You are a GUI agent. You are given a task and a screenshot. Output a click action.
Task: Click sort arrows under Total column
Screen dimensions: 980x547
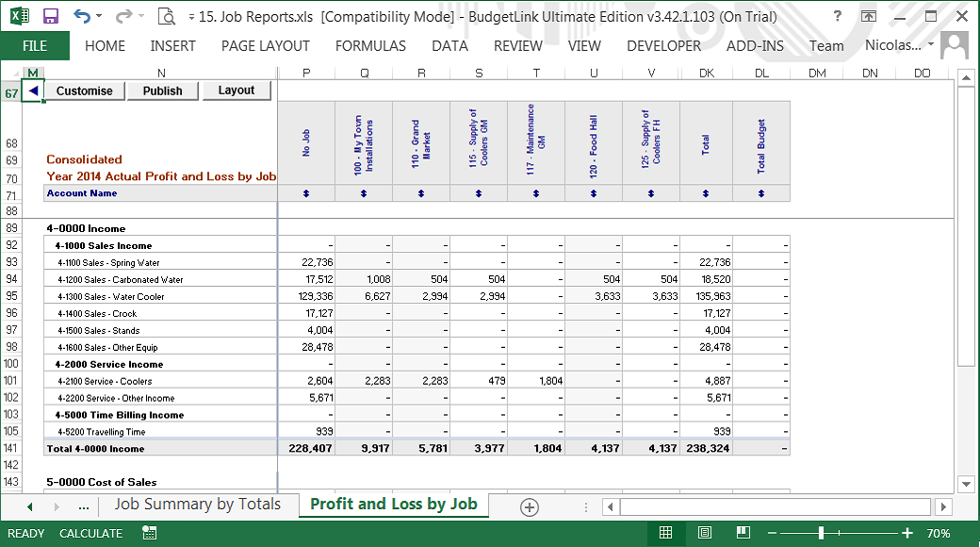706,193
